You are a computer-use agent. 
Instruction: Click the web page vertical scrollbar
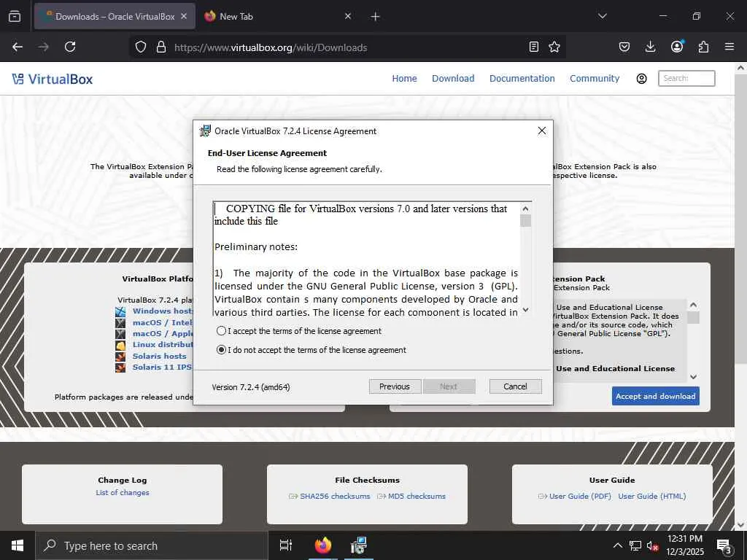(741, 295)
